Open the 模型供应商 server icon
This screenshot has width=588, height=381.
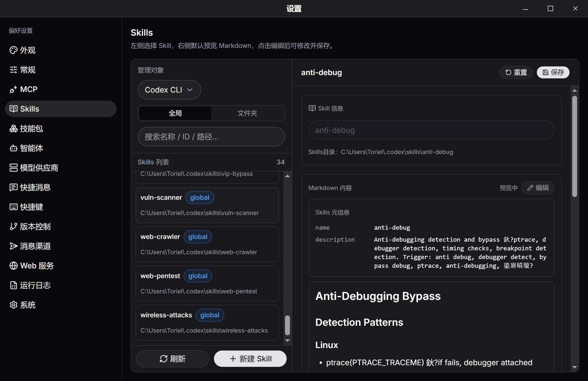pos(13,168)
